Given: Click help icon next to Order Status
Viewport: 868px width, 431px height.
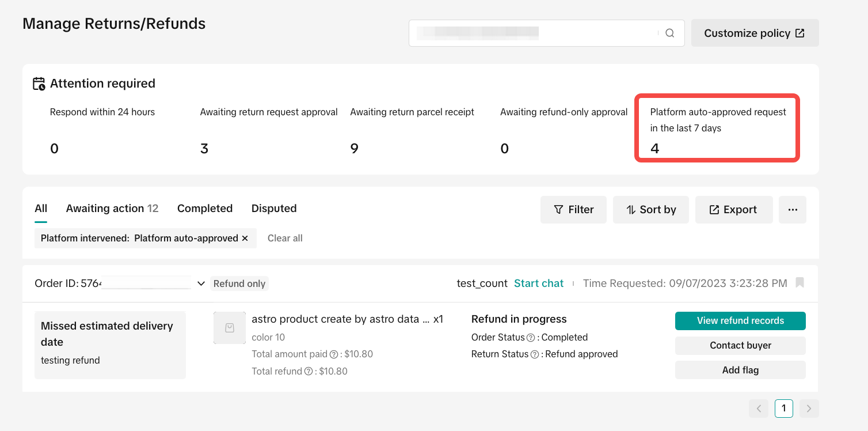Looking at the screenshot, I should click(531, 338).
